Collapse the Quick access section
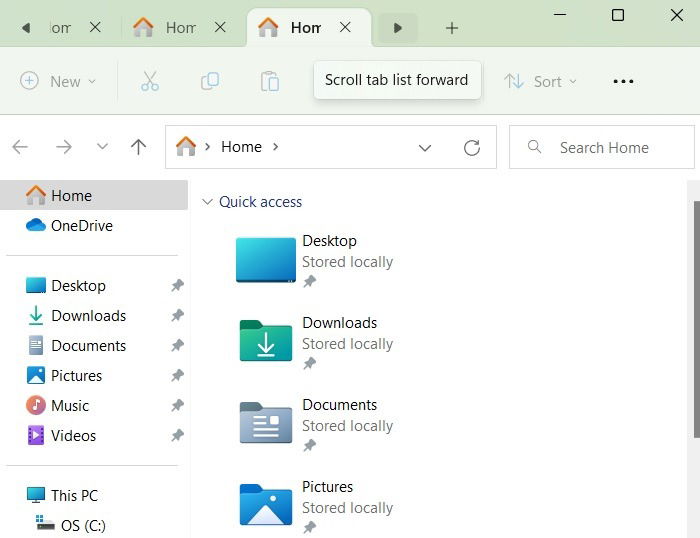700x538 pixels. pyautogui.click(x=207, y=201)
